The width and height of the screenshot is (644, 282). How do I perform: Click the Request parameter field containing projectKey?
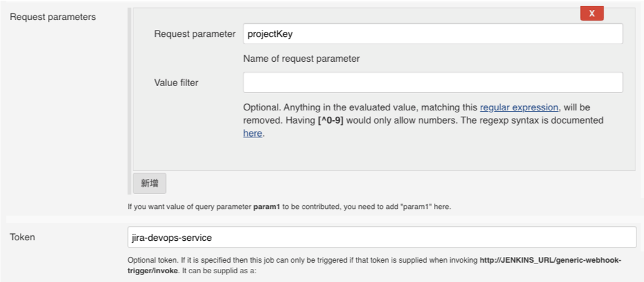pyautogui.click(x=433, y=34)
